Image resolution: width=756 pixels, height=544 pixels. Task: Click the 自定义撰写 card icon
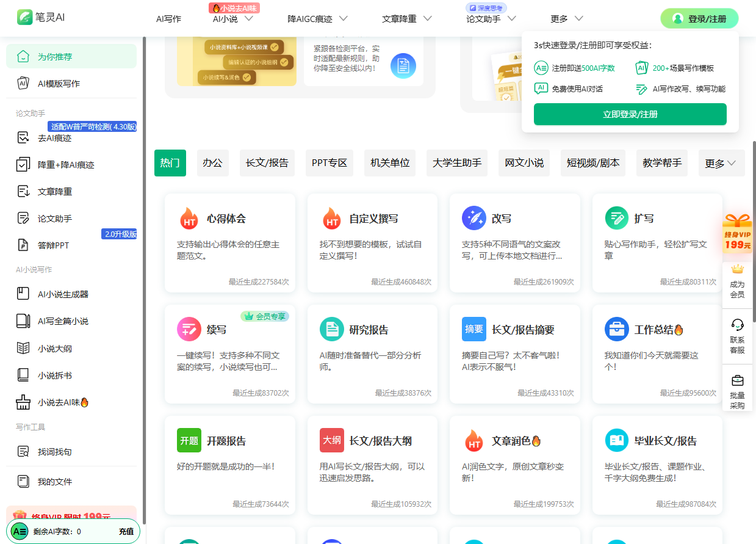tap(331, 219)
